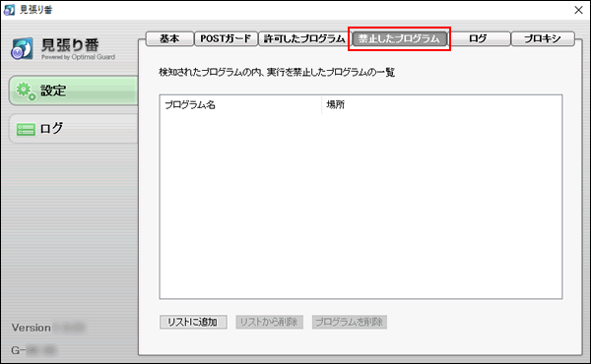
Task: Click the リストに追加 button
Action: click(193, 323)
